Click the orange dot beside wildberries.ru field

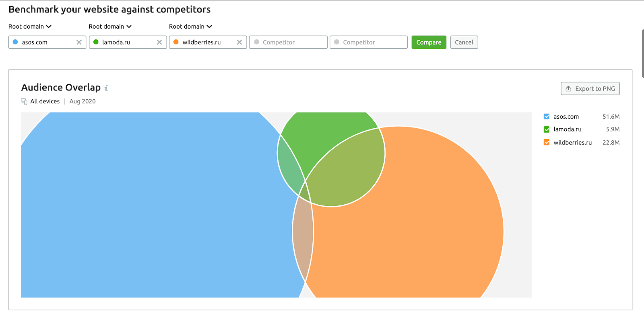(176, 42)
